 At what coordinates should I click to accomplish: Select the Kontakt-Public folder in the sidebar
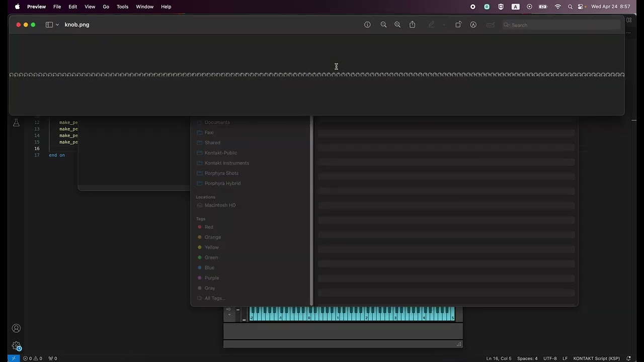point(221,153)
